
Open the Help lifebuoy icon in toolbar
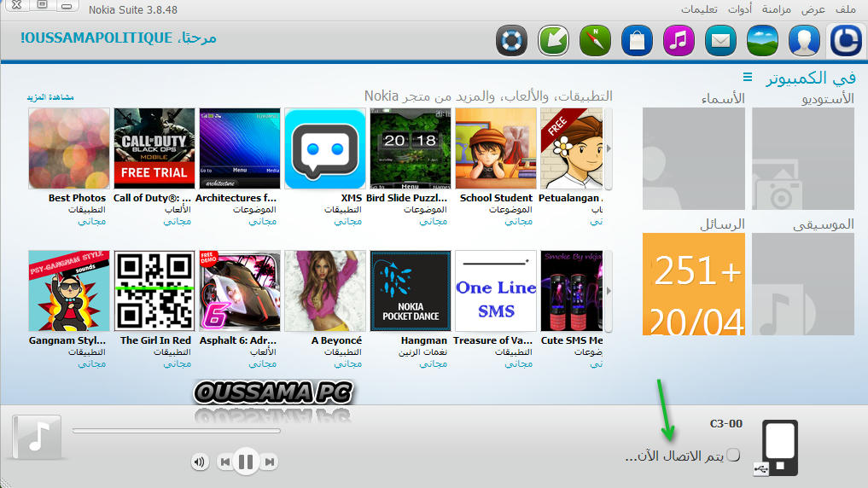coord(511,40)
